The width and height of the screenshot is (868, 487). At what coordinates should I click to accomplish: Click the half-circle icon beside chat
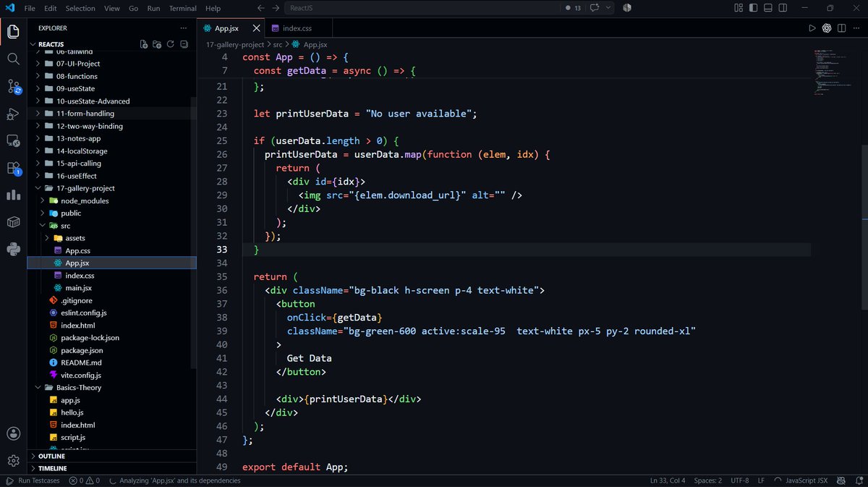(627, 8)
